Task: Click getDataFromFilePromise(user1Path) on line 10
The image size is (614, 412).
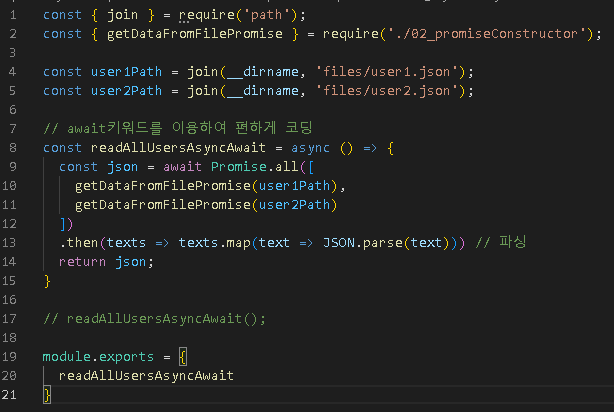Action: pyautogui.click(x=206, y=186)
